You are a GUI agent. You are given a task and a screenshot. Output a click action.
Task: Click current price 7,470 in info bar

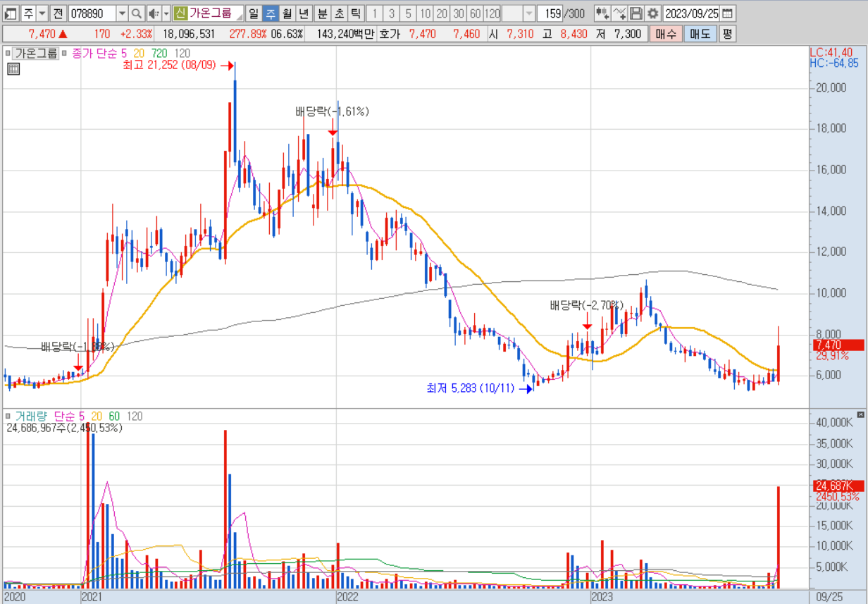(x=42, y=34)
